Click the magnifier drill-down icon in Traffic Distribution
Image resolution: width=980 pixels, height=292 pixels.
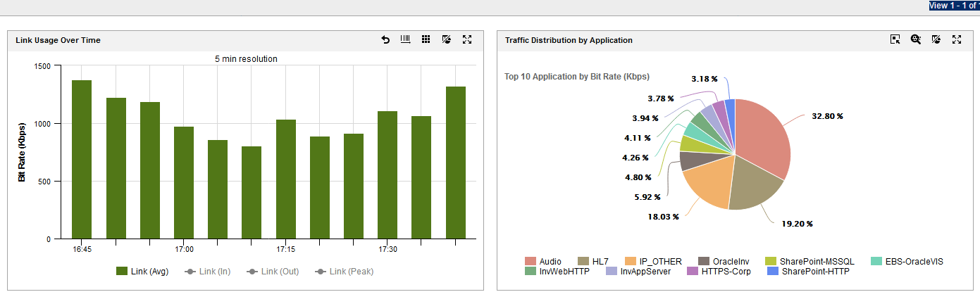point(915,40)
